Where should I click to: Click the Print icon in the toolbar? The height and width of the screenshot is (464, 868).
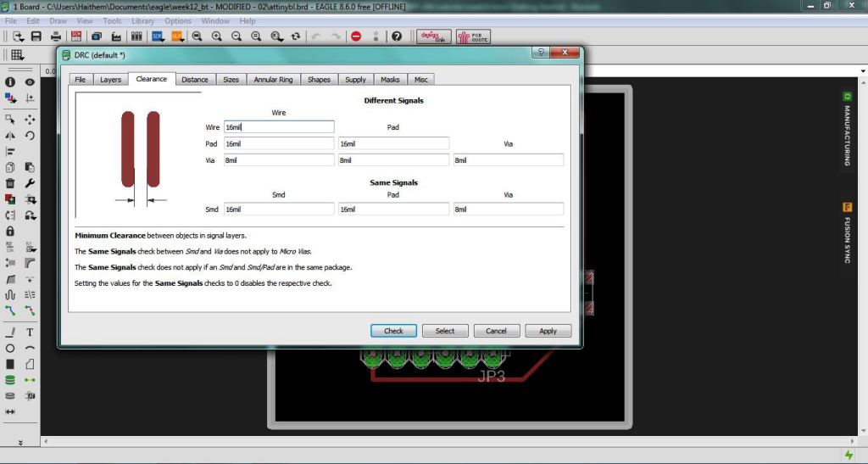(x=56, y=36)
